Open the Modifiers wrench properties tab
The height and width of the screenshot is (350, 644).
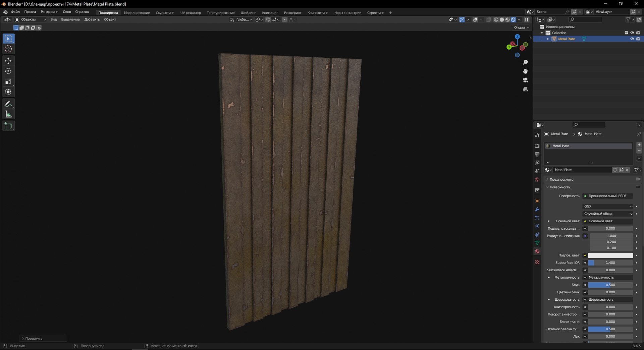537,209
